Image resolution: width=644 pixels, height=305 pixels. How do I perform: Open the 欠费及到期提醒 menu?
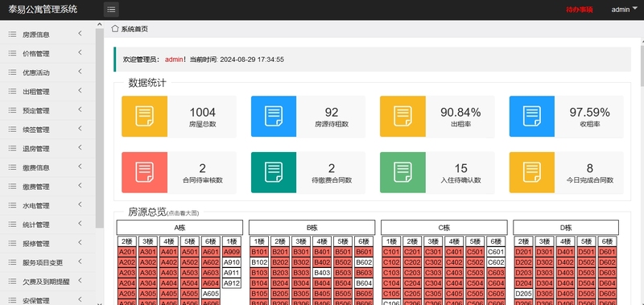[47, 282]
